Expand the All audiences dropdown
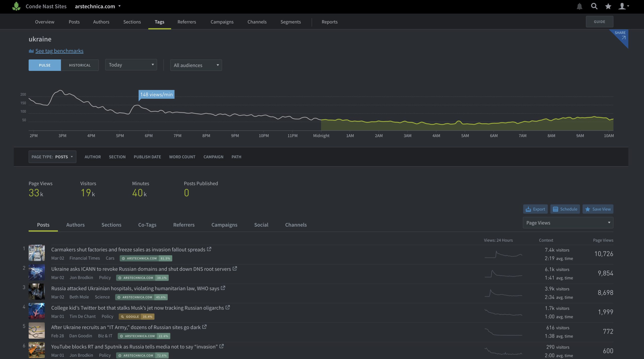Screen dimensions: 644x359 coord(196,65)
